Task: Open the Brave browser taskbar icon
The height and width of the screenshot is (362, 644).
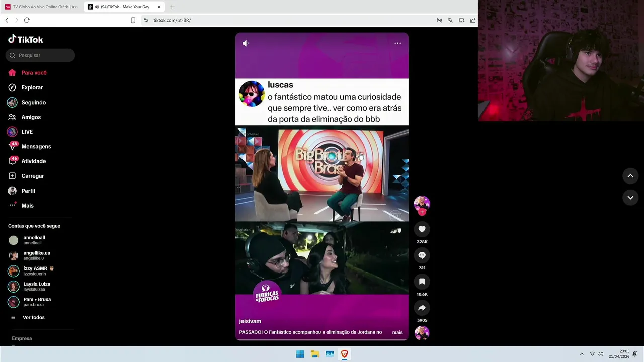Action: coord(344,354)
